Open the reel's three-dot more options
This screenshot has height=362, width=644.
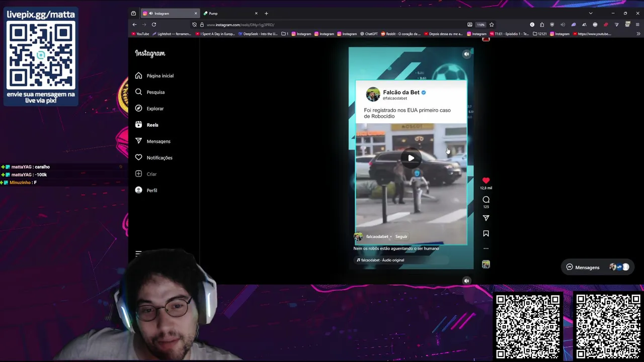[x=486, y=248]
